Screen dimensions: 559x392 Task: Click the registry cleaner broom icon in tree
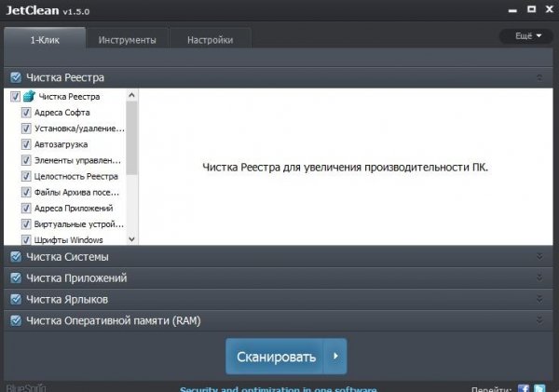[29, 96]
